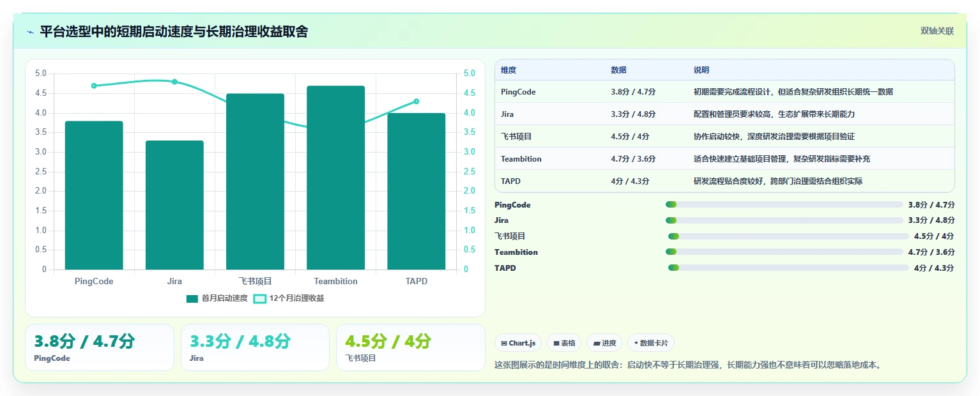Screen dimensions: 980x396
Task: Click the 双轴关联 label in the header
Action: point(937,31)
